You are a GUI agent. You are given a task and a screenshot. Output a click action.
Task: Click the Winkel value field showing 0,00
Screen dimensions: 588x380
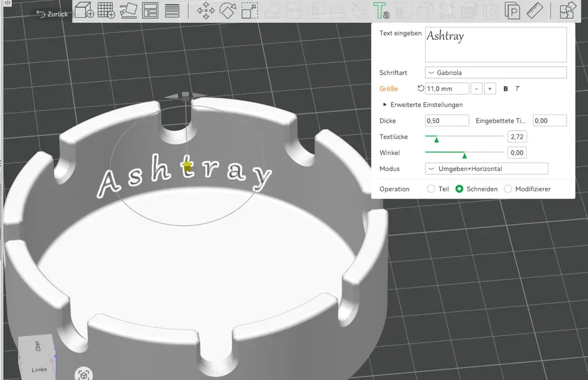[x=517, y=153]
